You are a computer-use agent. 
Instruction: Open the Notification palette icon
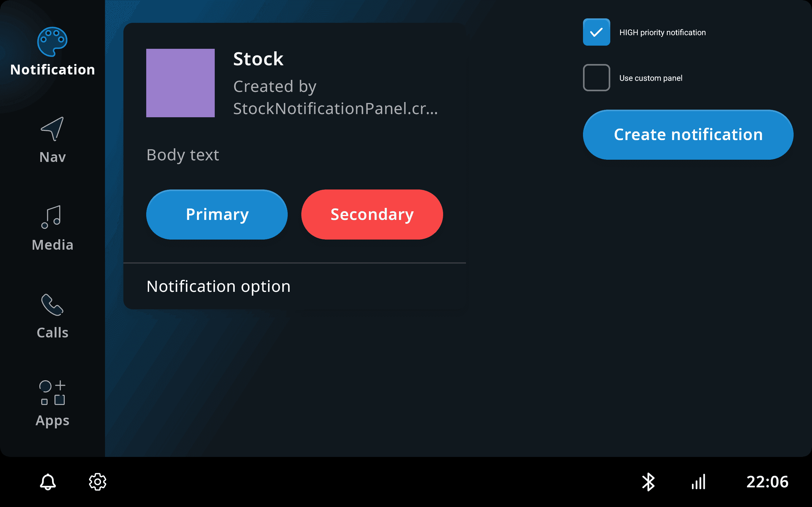pyautogui.click(x=52, y=42)
